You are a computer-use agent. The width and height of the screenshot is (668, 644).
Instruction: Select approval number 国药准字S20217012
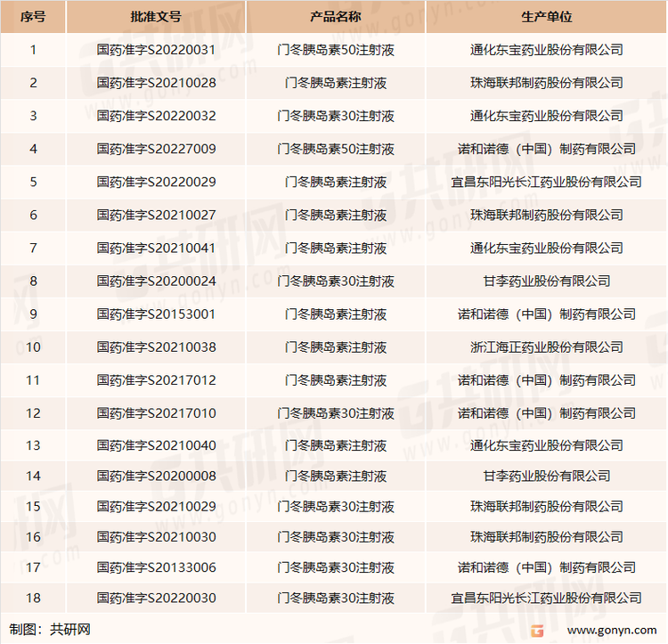156,380
